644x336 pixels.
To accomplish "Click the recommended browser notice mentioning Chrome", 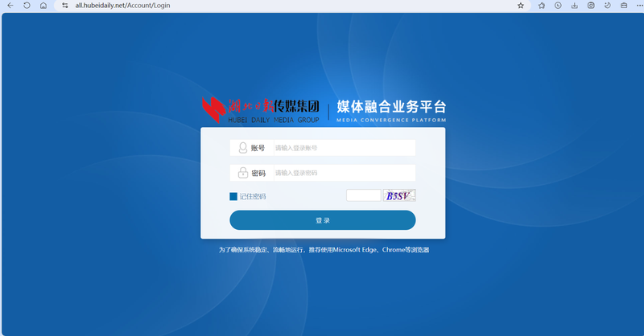I will click(324, 249).
